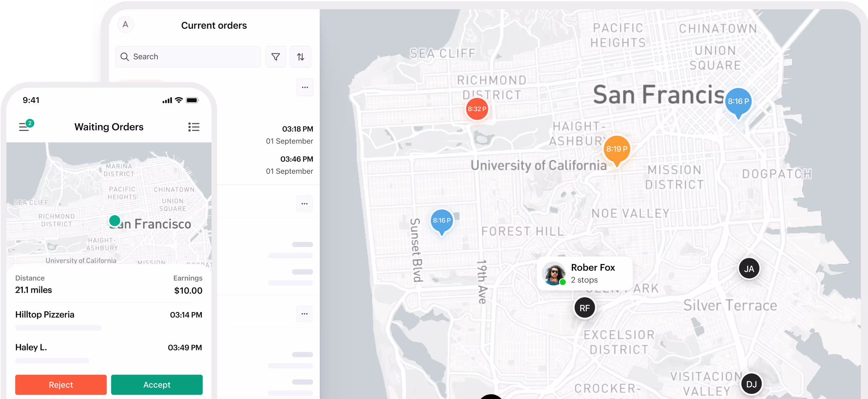Image resolution: width=868 pixels, height=399 pixels.
Task: Click the phone map preview
Action: [109, 204]
